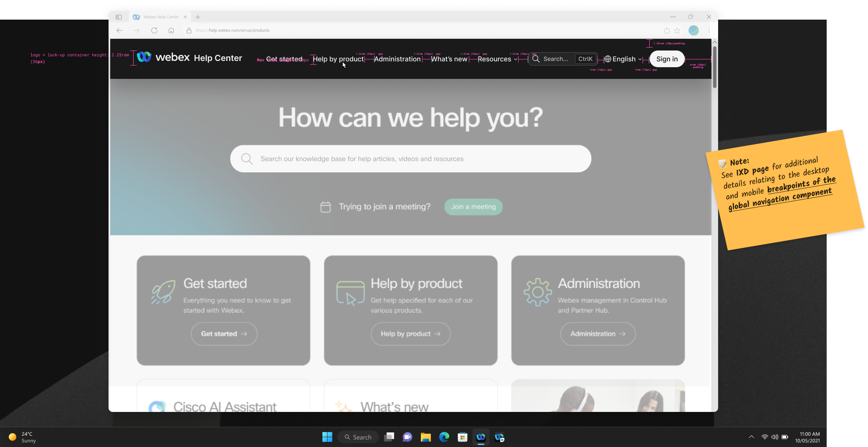Bookmark this page using the star icon
The image size is (868, 447).
pyautogui.click(x=678, y=30)
